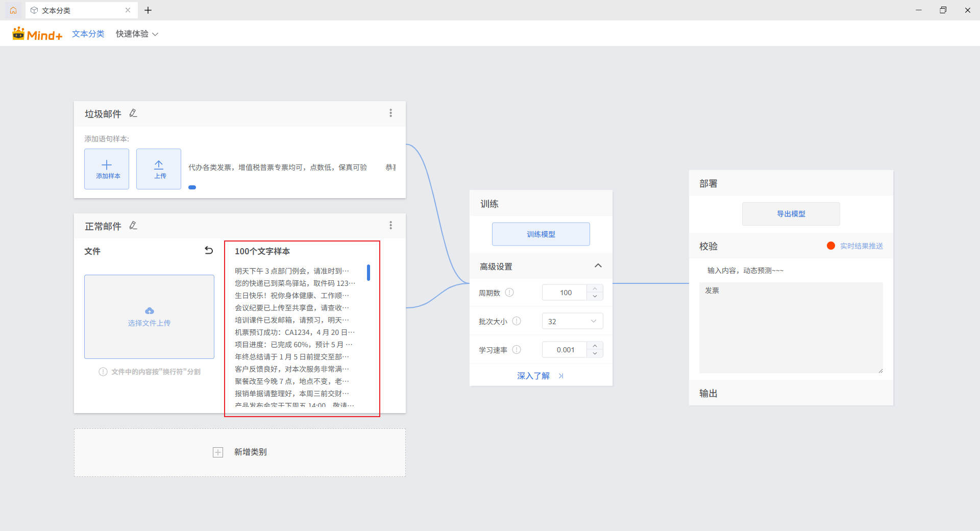Select sample 报销单据请整理好

coord(292,394)
